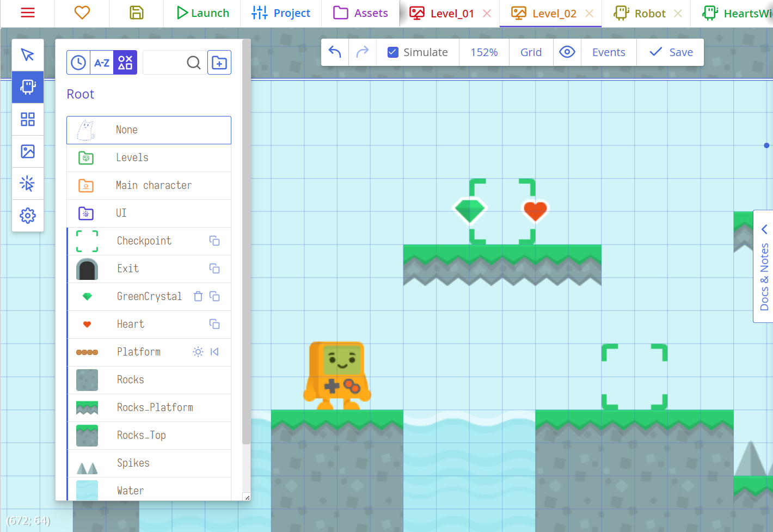The width and height of the screenshot is (773, 532).
Task: Open the hamburger main menu
Action: coord(27,13)
